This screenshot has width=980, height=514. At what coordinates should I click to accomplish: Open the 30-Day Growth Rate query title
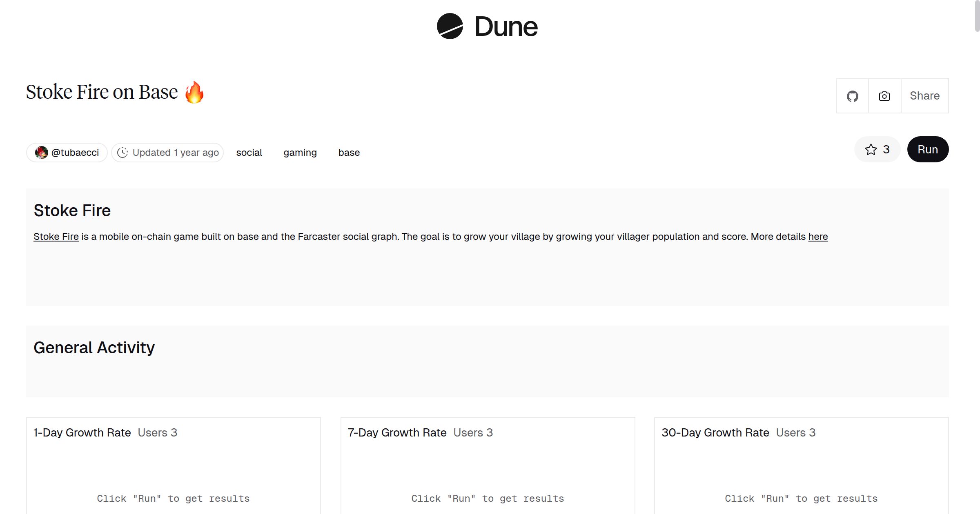tap(715, 432)
